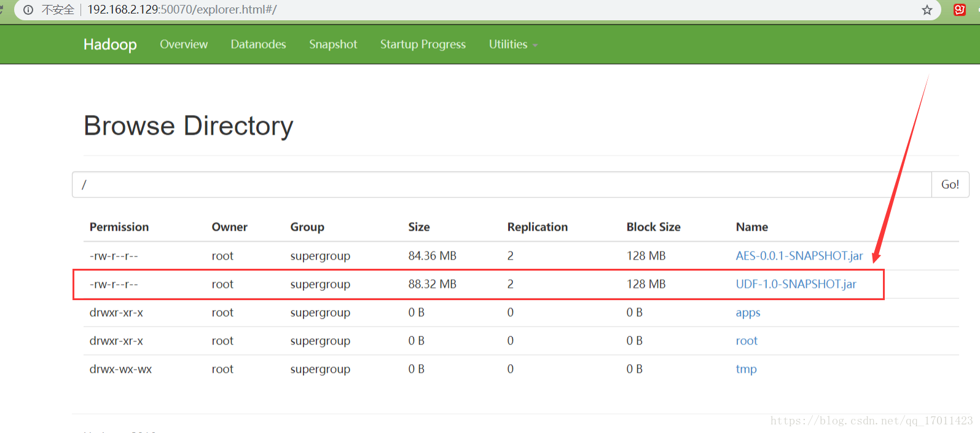Open the apps directory link
Viewport: 980px width, 433px height.
click(748, 312)
